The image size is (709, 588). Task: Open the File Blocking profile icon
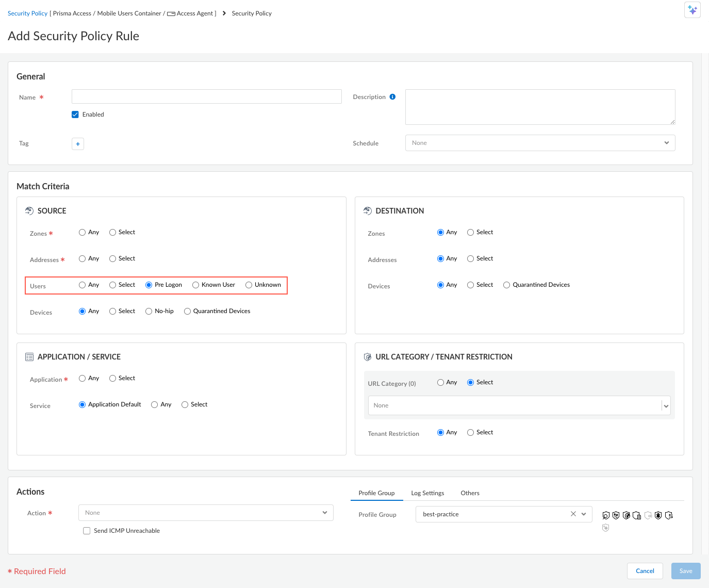click(637, 515)
